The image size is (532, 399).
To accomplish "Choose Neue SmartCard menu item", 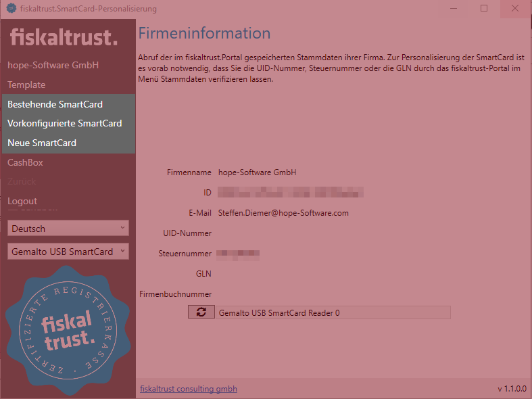I will point(42,143).
